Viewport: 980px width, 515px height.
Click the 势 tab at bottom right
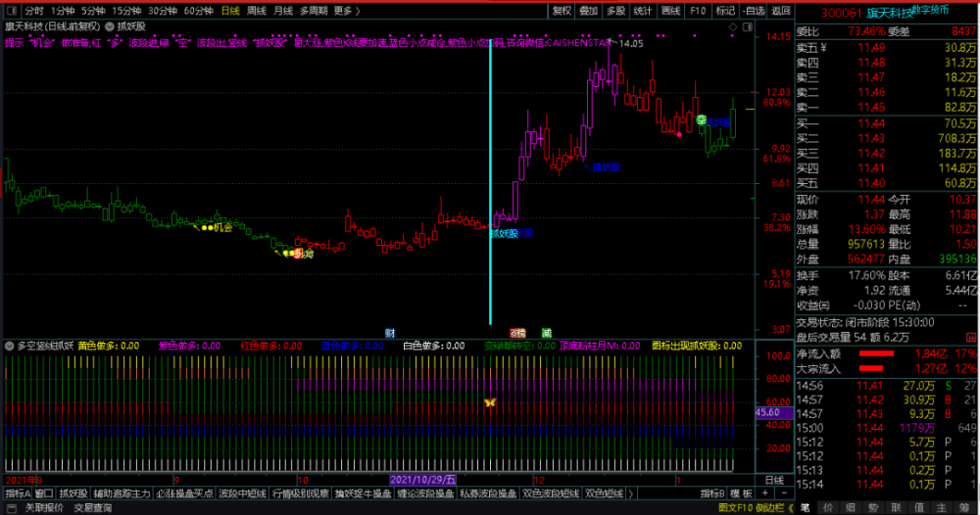click(873, 507)
